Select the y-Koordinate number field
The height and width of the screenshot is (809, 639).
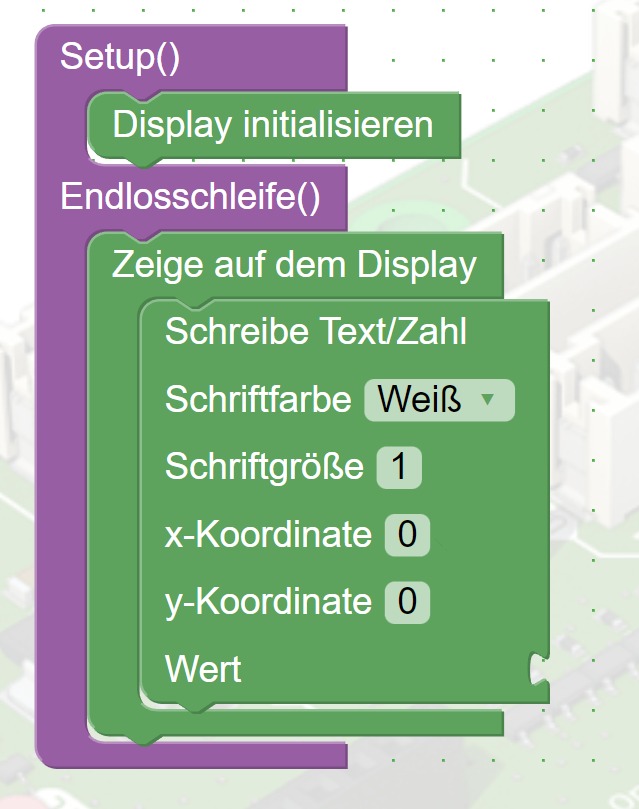(x=407, y=602)
